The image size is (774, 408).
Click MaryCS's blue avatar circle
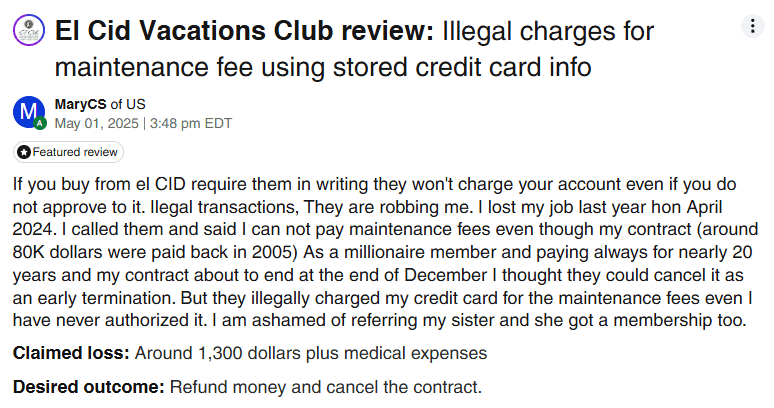pyautogui.click(x=29, y=112)
